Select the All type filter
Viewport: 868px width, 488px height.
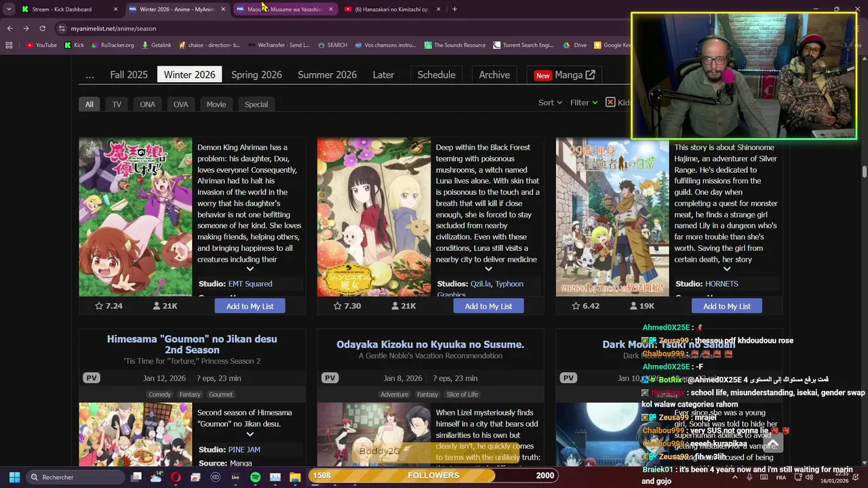click(x=90, y=104)
